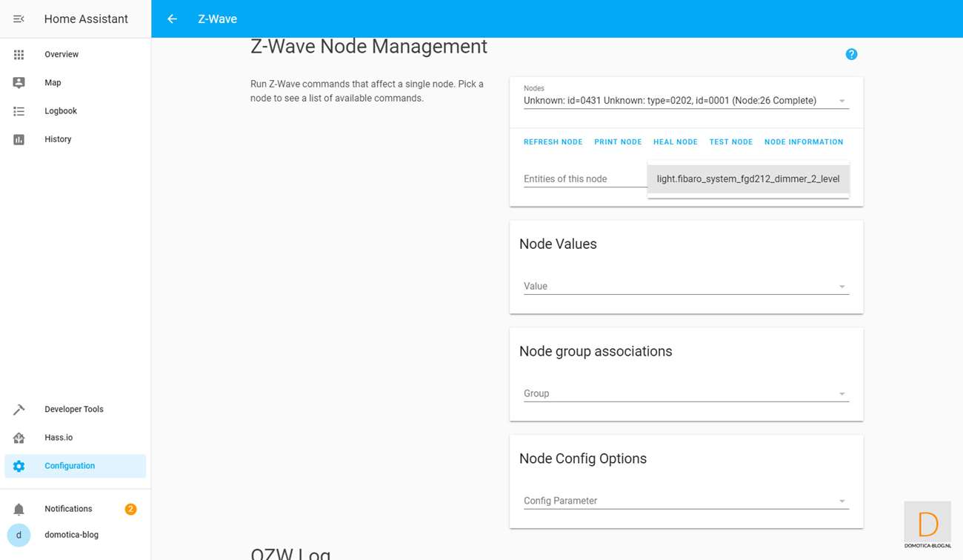Open the Notifications bell icon

tap(19, 509)
